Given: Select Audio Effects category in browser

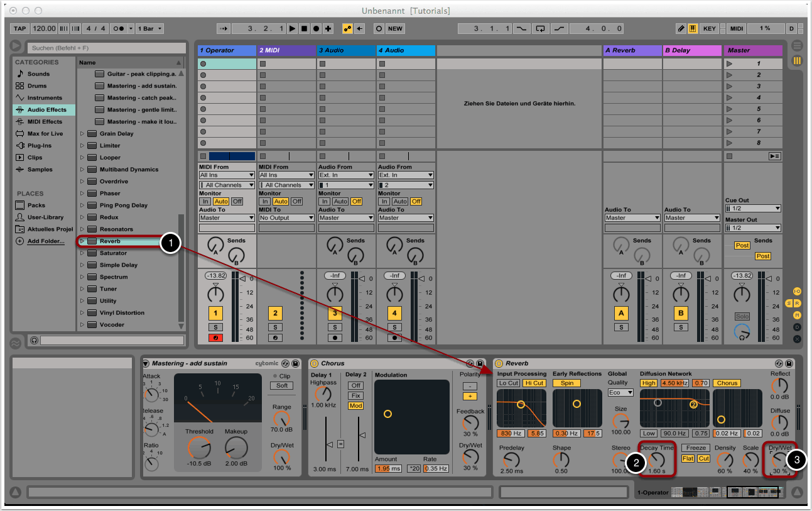Looking at the screenshot, I should 46,110.
